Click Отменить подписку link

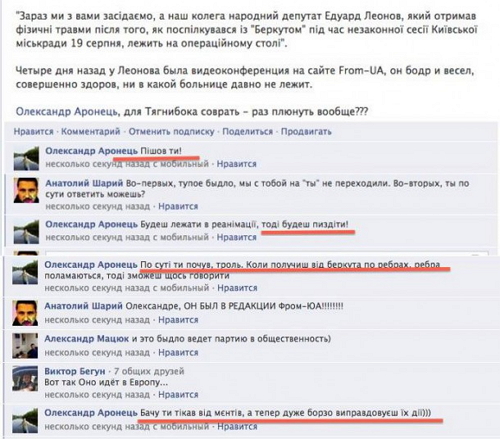click(171, 131)
